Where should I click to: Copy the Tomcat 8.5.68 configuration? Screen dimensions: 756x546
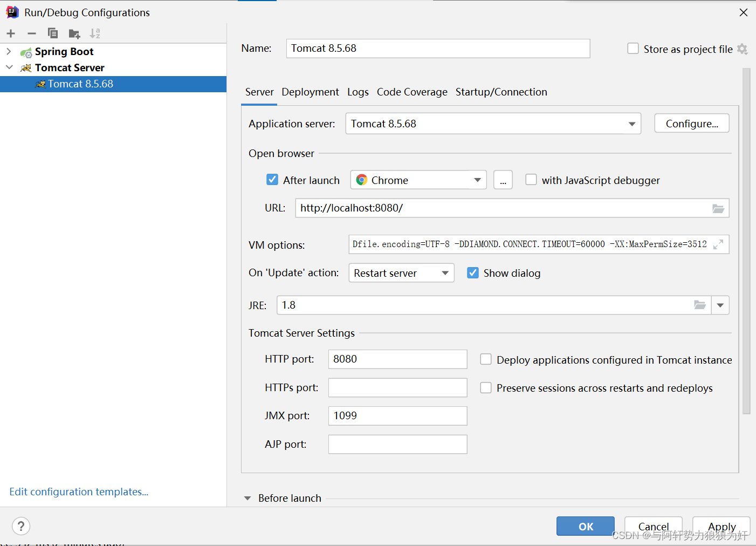point(53,33)
